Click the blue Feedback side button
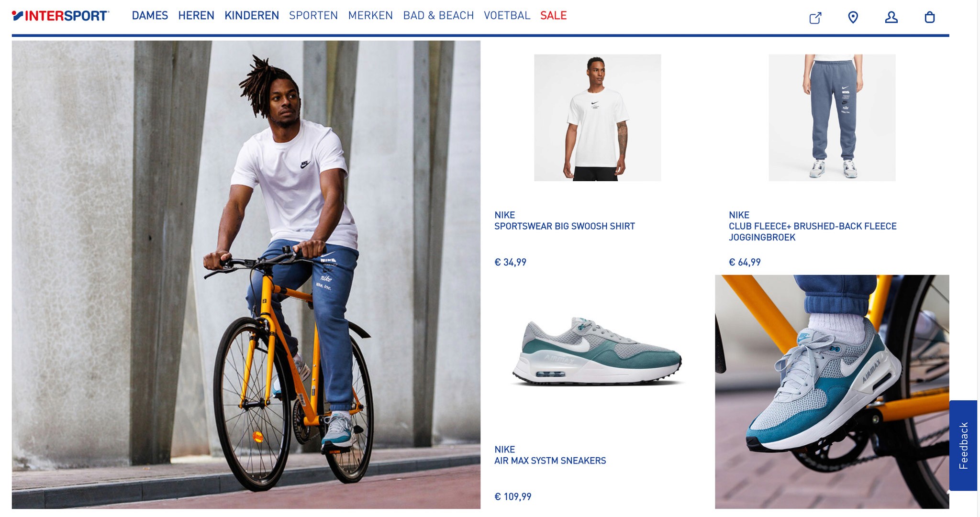Viewport: 980px width, 517px height. [x=963, y=445]
